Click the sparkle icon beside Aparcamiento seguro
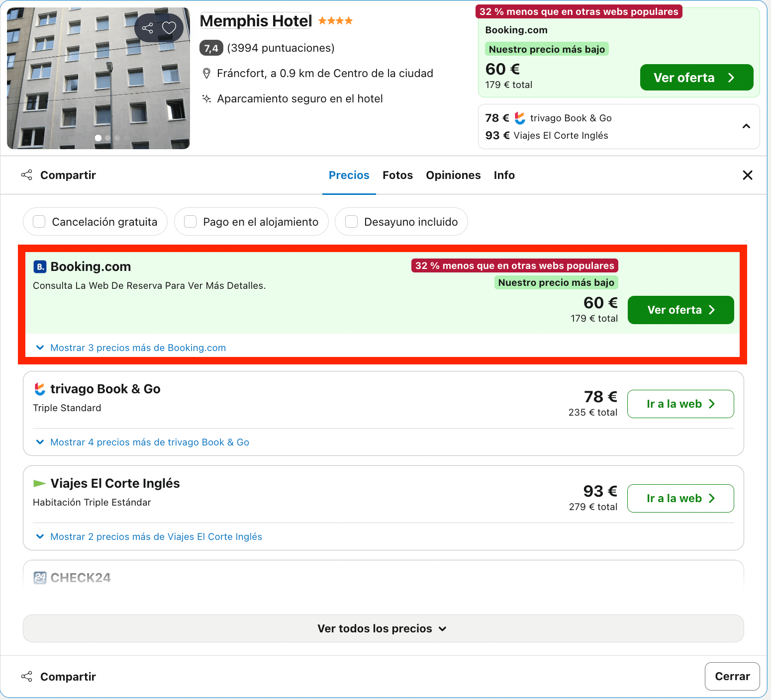The image size is (771, 700). 206,99
